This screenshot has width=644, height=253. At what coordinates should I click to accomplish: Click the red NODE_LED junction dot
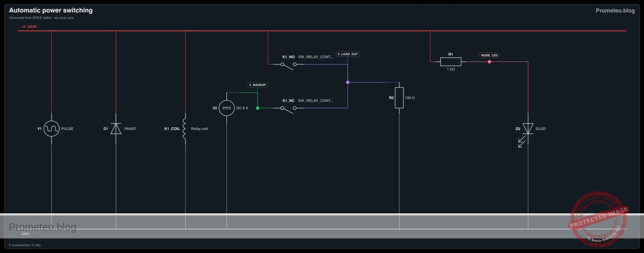pos(489,62)
